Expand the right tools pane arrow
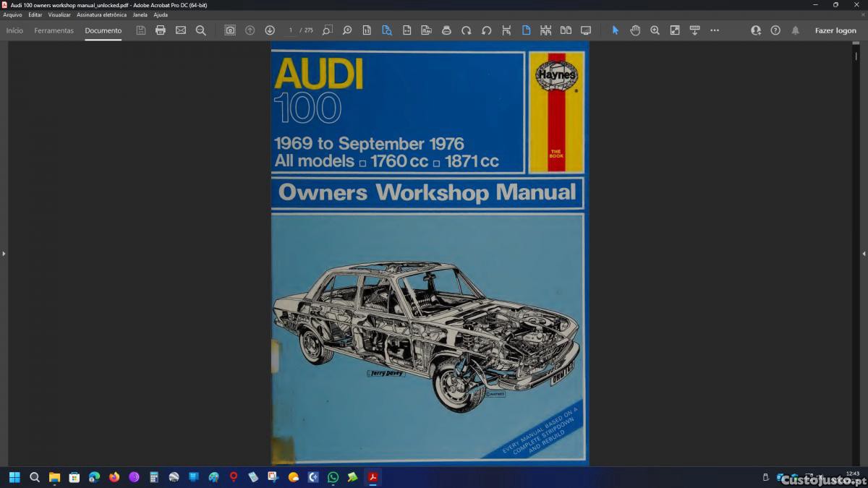 [864, 254]
